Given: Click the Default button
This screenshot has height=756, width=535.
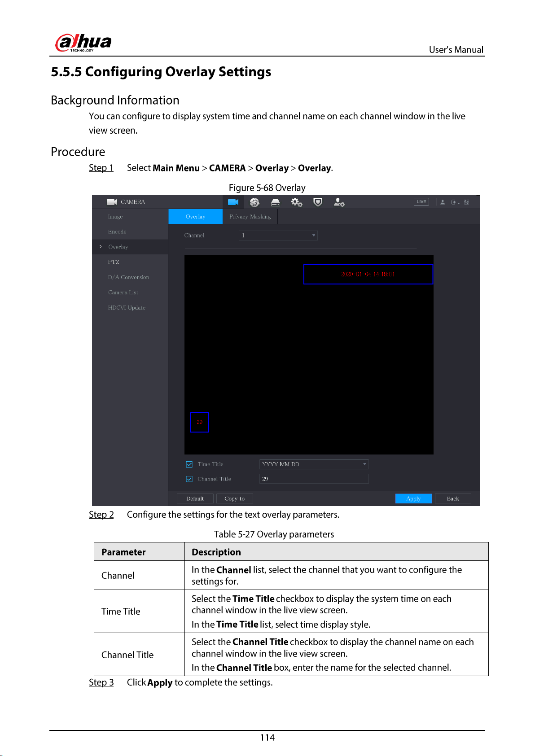Looking at the screenshot, I should point(195,499).
